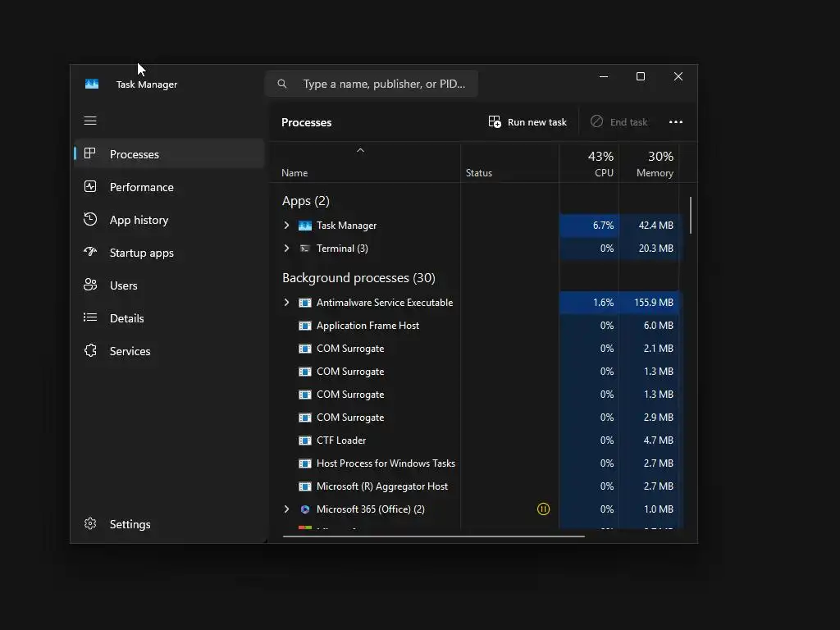The height and width of the screenshot is (630, 840).
Task: Open the App history page
Action: (169, 220)
